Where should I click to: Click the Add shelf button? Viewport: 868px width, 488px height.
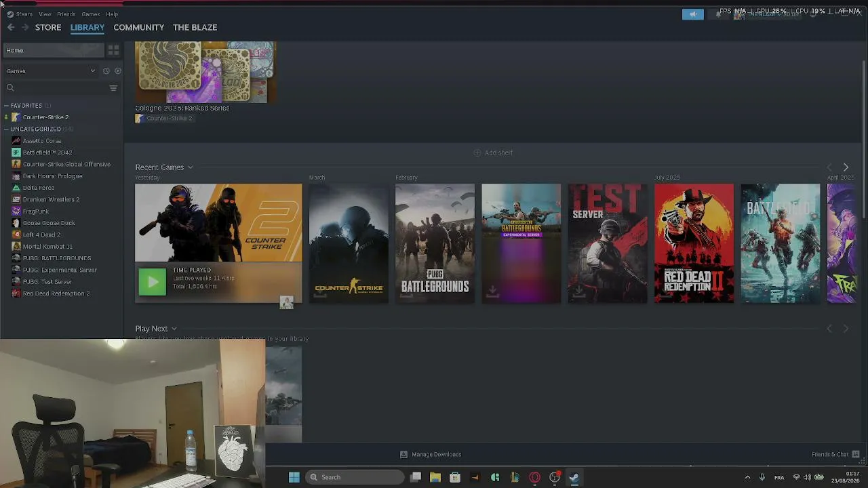[493, 153]
